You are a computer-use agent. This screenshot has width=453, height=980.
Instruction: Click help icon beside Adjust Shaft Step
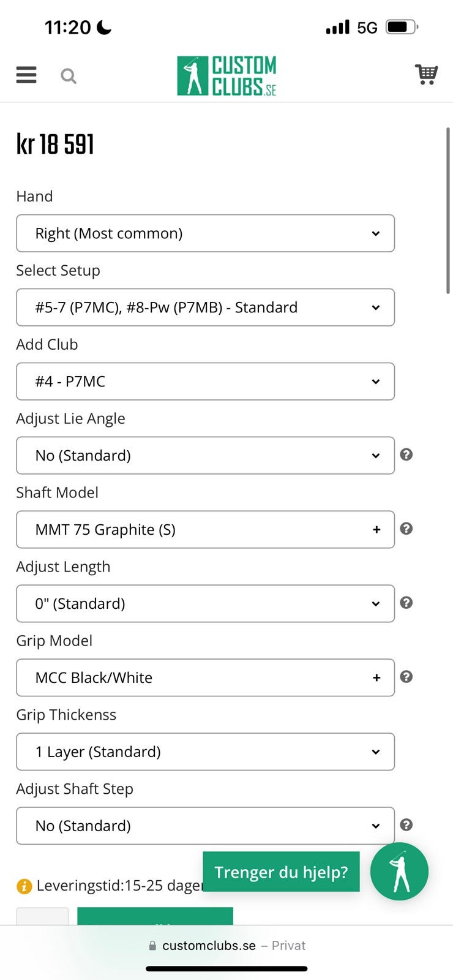point(406,825)
